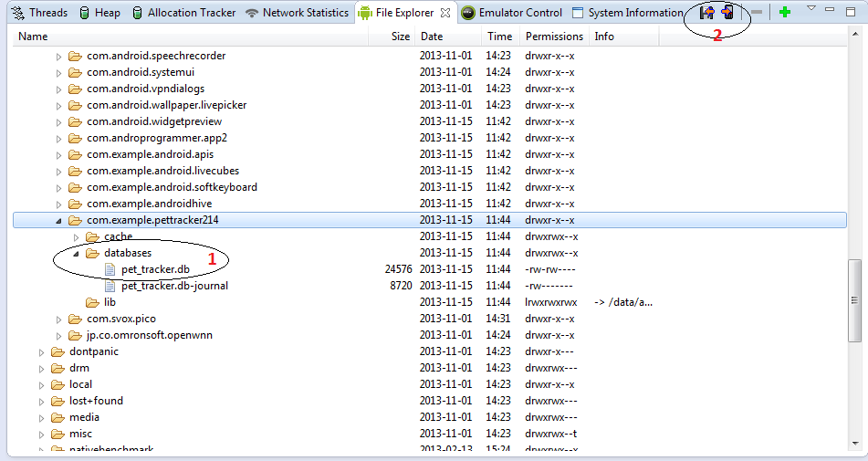The image size is (868, 461).
Task: Select the pet_tracker.db file
Action: (x=155, y=269)
